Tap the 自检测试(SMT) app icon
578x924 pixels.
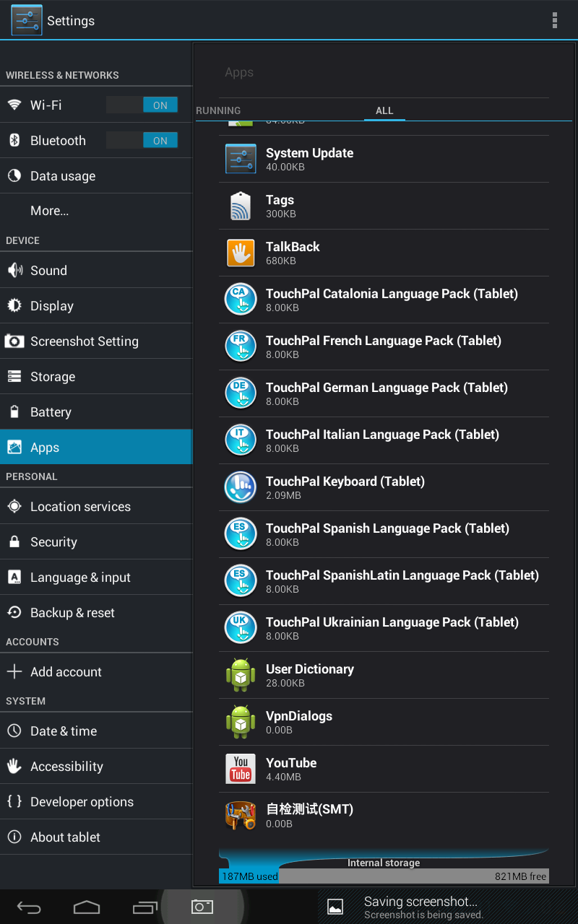click(x=241, y=816)
